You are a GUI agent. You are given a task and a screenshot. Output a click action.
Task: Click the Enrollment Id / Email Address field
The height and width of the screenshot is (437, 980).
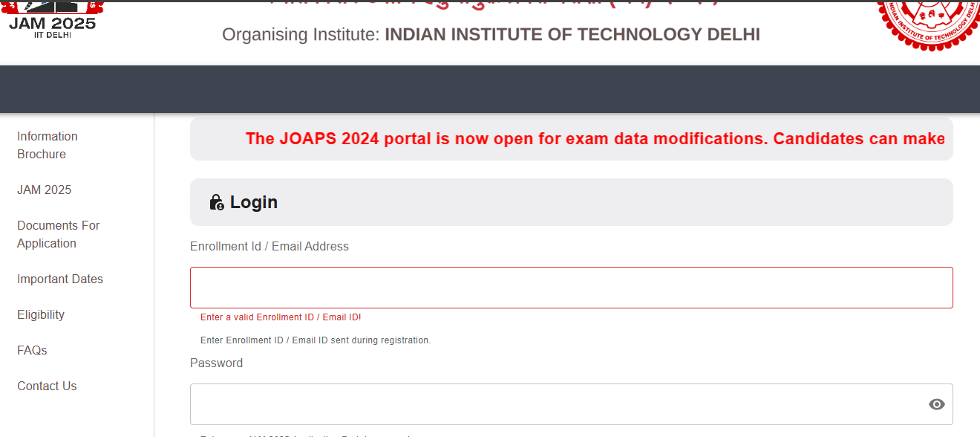click(x=571, y=287)
